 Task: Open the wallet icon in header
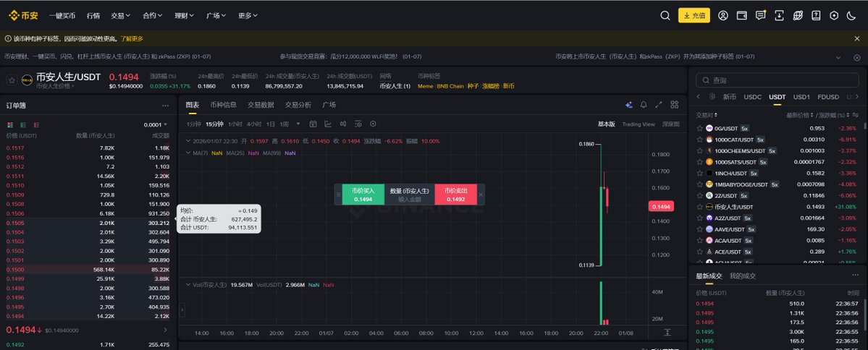tap(742, 15)
